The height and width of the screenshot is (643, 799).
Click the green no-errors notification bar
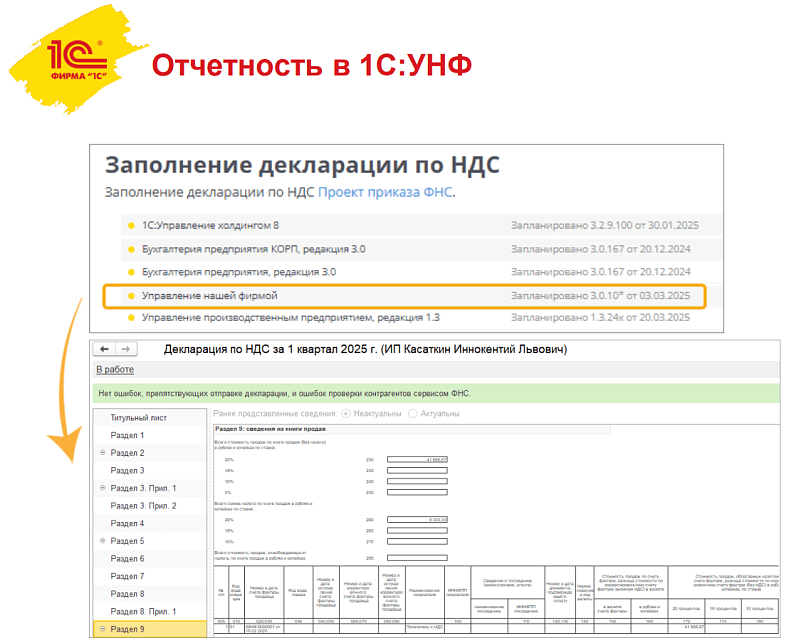(436, 393)
